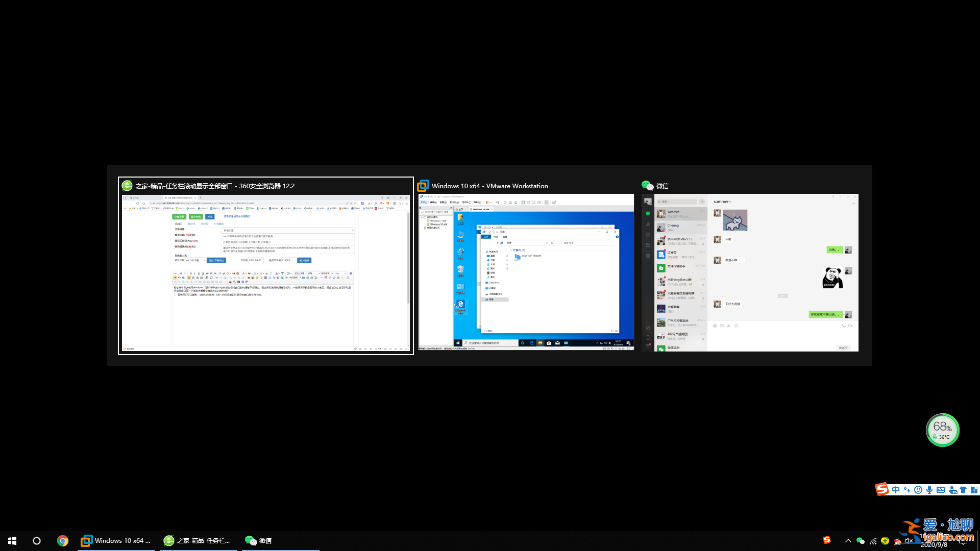980x551 pixels.
Task: Open WeChat Contacts icon in the left sidebar
Action: tap(647, 224)
